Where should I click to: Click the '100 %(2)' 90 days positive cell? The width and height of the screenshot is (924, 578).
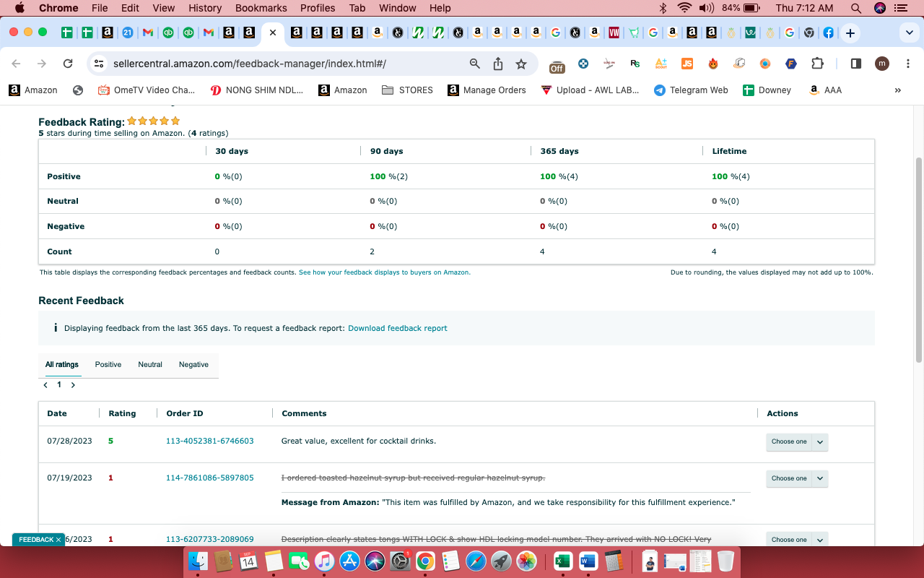click(x=388, y=176)
